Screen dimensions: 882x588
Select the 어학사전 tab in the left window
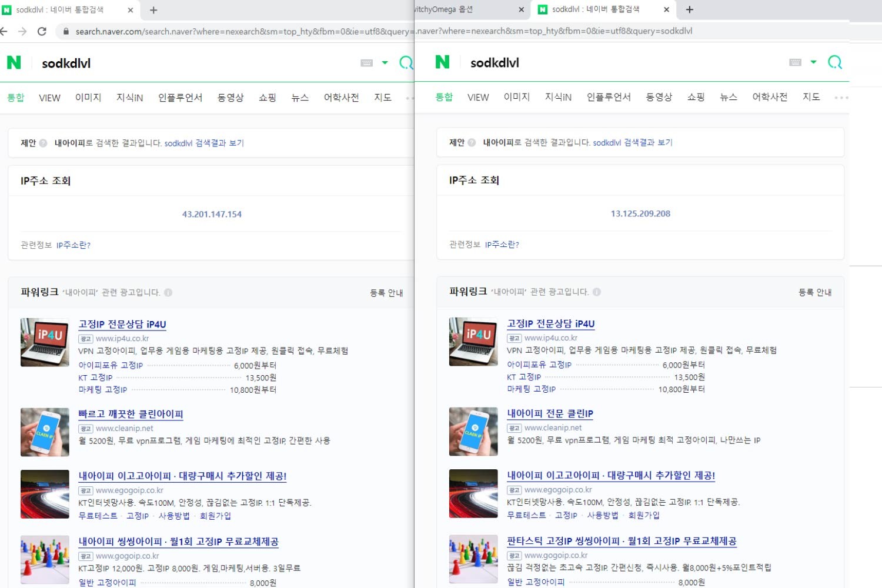341,98
